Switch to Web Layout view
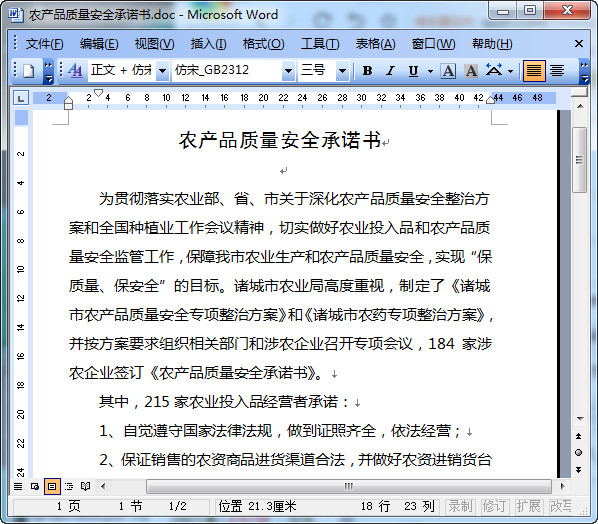The height and width of the screenshot is (524, 598). (x=35, y=486)
